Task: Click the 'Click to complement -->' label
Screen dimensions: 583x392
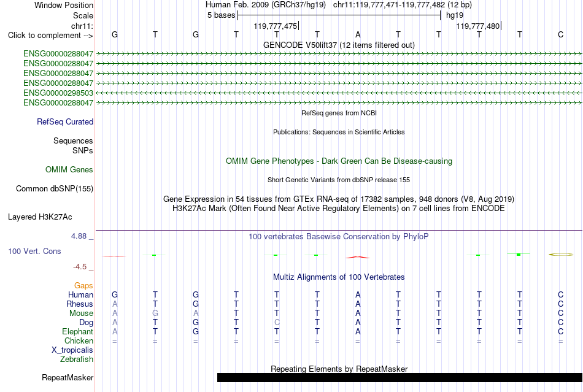Action: tap(50, 36)
